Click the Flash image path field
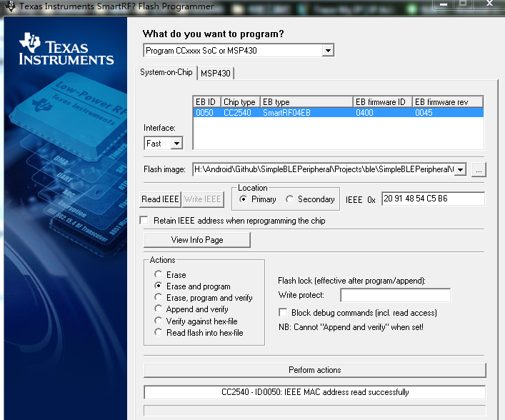 (x=324, y=169)
